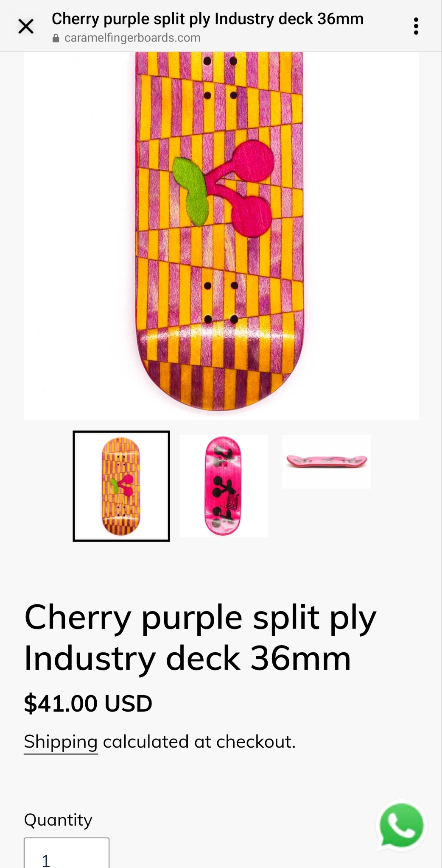Open WhatsApp chat floating button
This screenshot has width=442, height=868.
coord(401,826)
